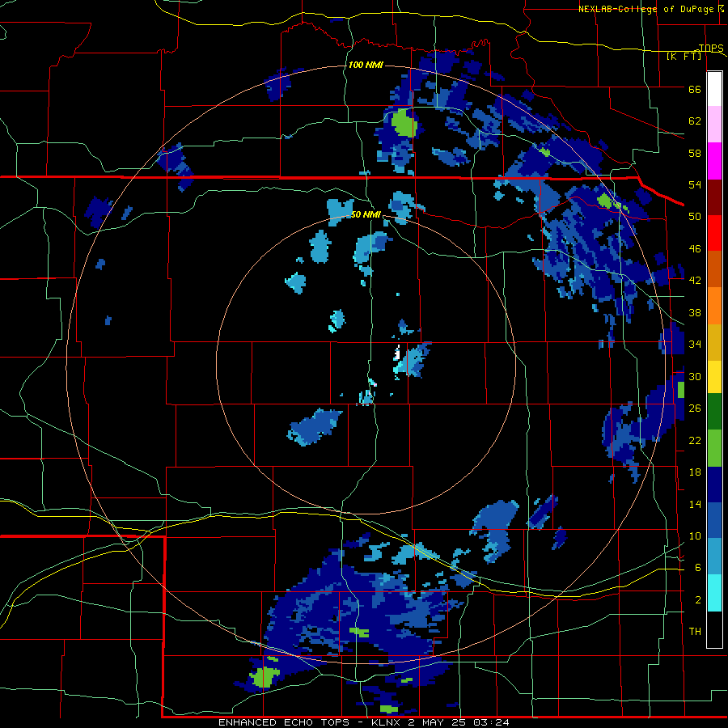This screenshot has width=728, height=728.
Task: Click the legend value '66'
Action: (695, 89)
